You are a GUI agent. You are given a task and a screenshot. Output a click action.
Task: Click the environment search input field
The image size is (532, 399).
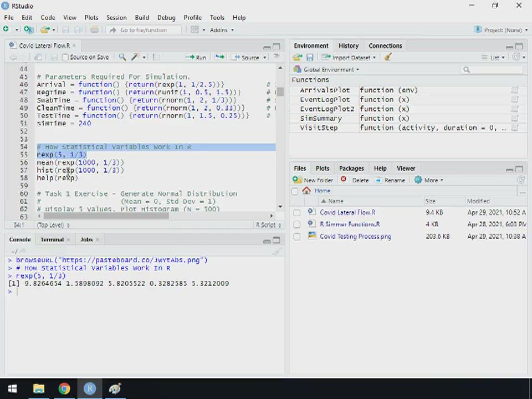(x=493, y=70)
